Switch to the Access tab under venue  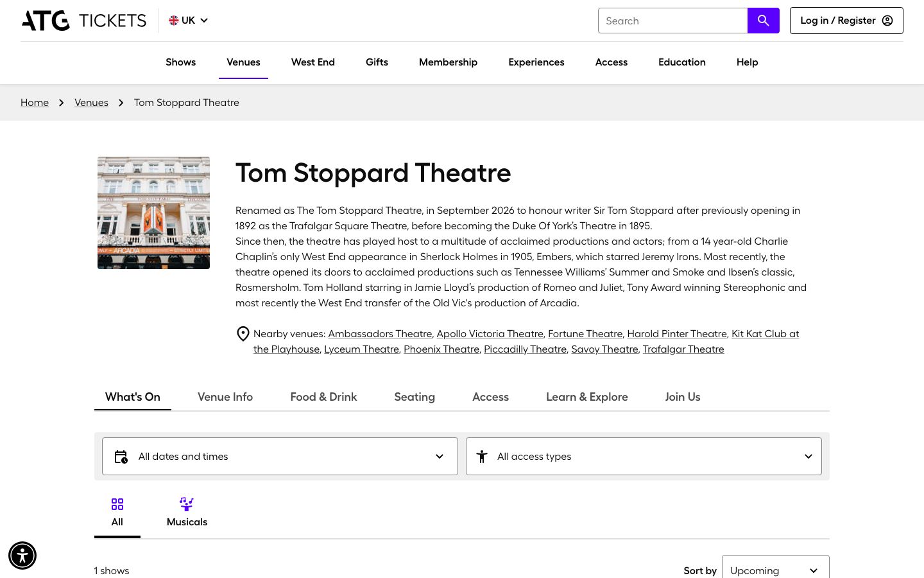point(491,397)
